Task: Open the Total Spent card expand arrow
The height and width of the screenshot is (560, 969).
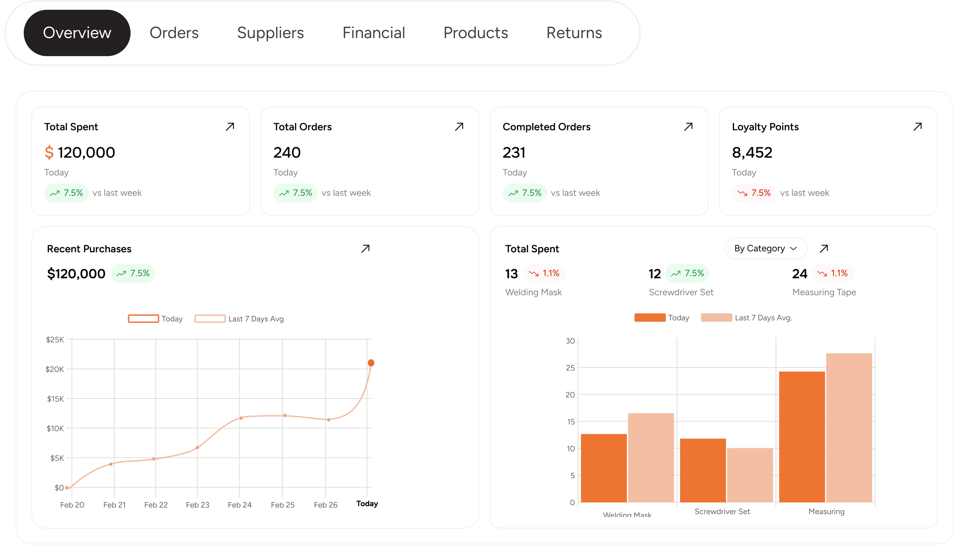Action: (230, 126)
